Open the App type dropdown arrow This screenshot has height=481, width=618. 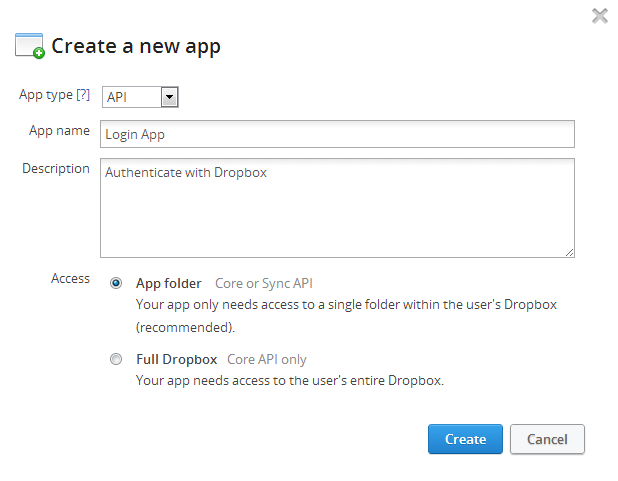(169, 97)
